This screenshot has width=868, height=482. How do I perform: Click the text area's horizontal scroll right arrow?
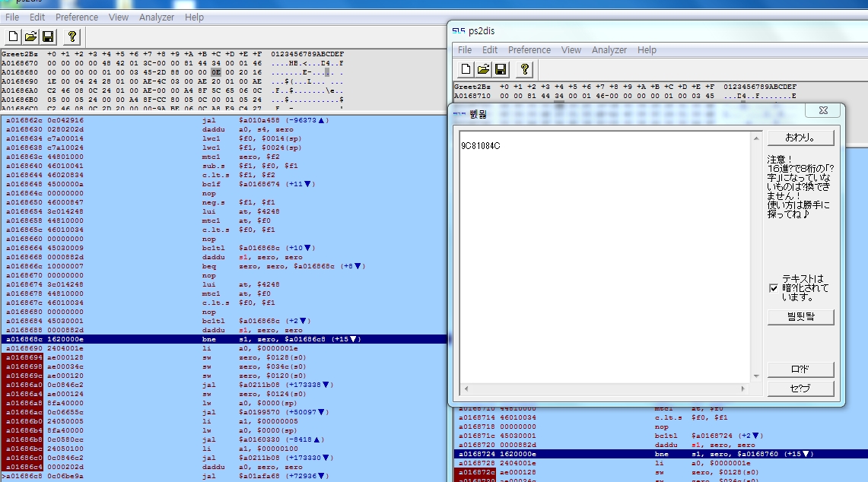coord(743,388)
